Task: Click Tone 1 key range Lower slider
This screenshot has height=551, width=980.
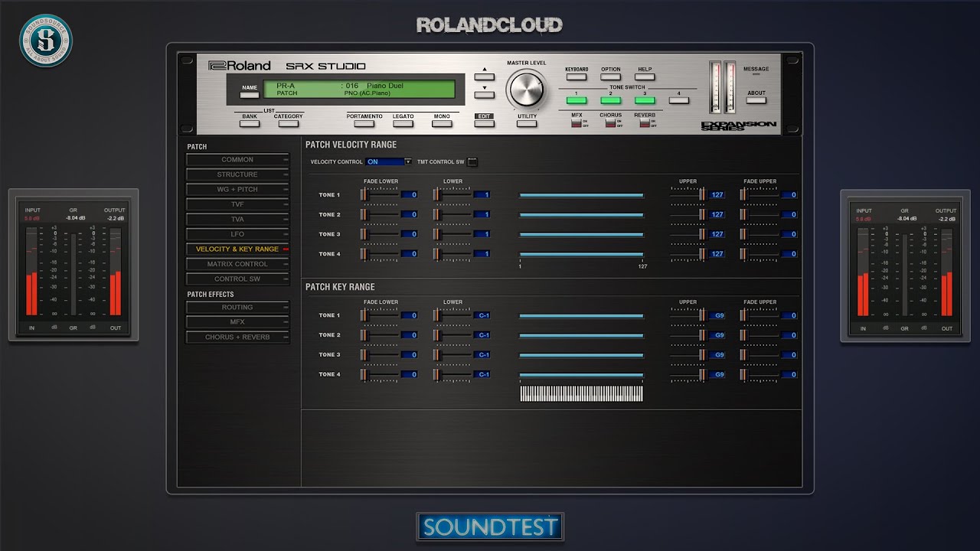Action: click(452, 315)
